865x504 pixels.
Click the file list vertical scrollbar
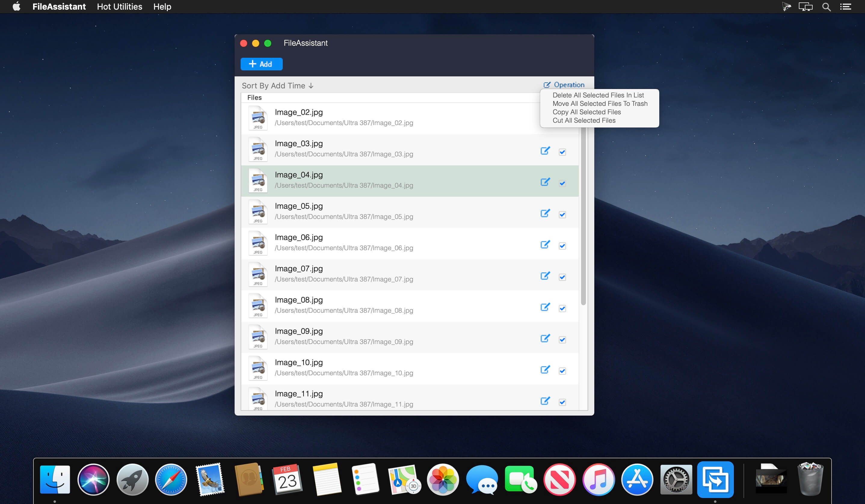[583, 216]
